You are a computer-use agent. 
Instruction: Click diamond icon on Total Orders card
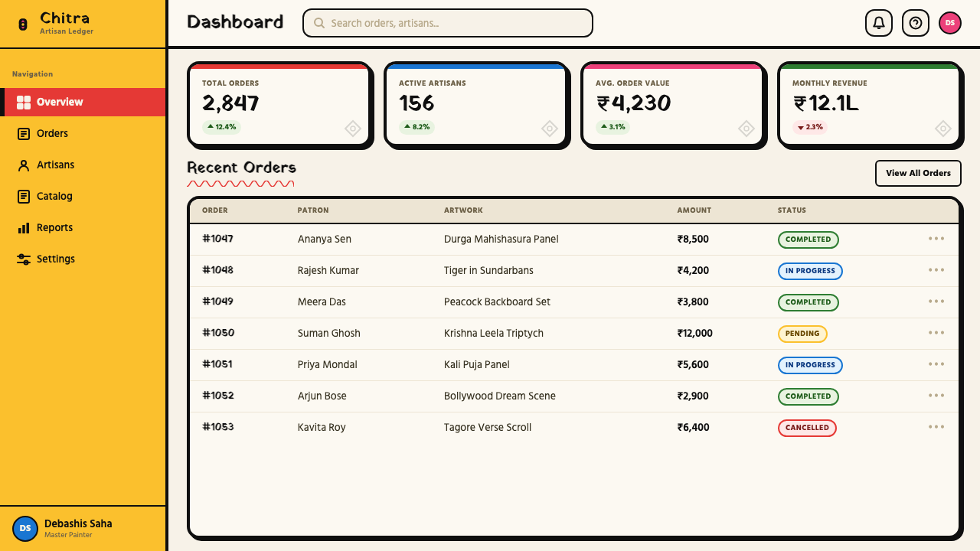click(x=353, y=129)
